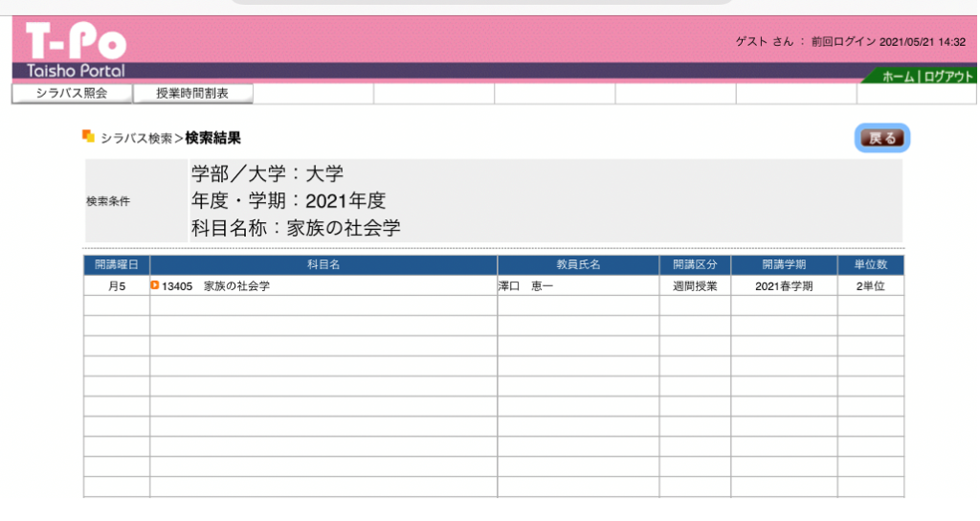This screenshot has height=521, width=980.
Task: Click the 開講区分 column header
Action: coord(695,265)
